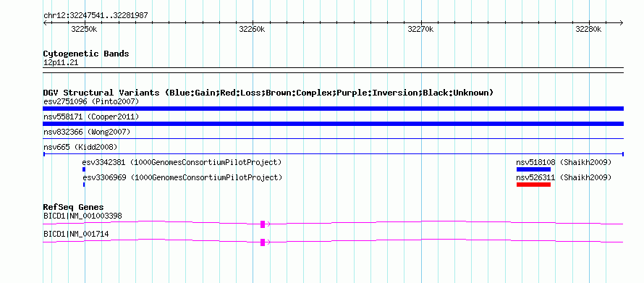Image resolution: width=644 pixels, height=283 pixels.
Task: Open the BICD1|NM_001003398 transcript label
Action: click(x=82, y=216)
